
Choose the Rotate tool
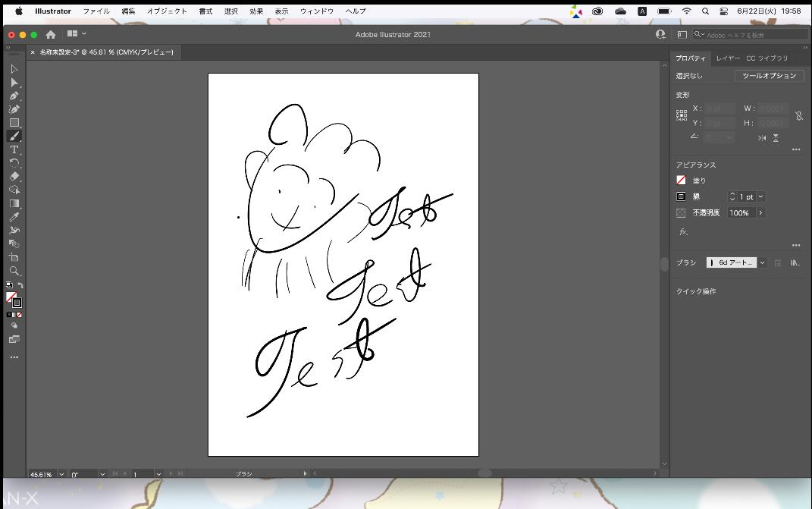point(14,163)
